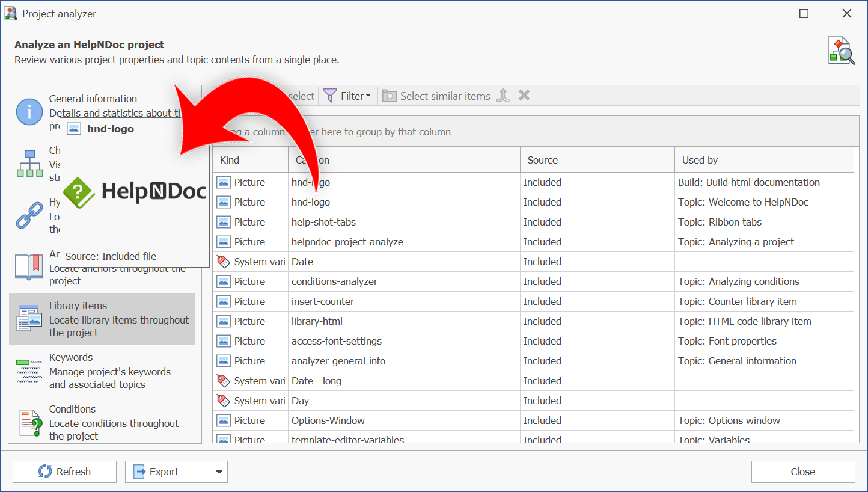Click picture icon in insert-counter row
Image resolution: width=868 pixels, height=492 pixels.
[x=224, y=301]
